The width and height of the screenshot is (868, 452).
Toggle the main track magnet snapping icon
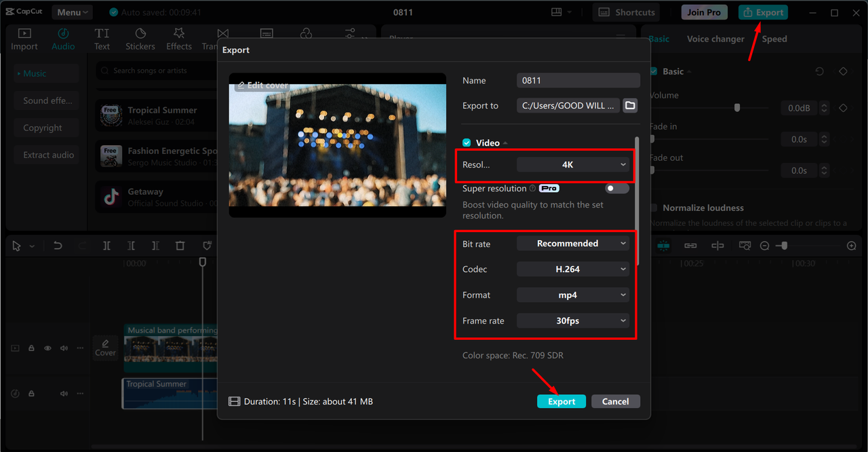click(x=663, y=246)
